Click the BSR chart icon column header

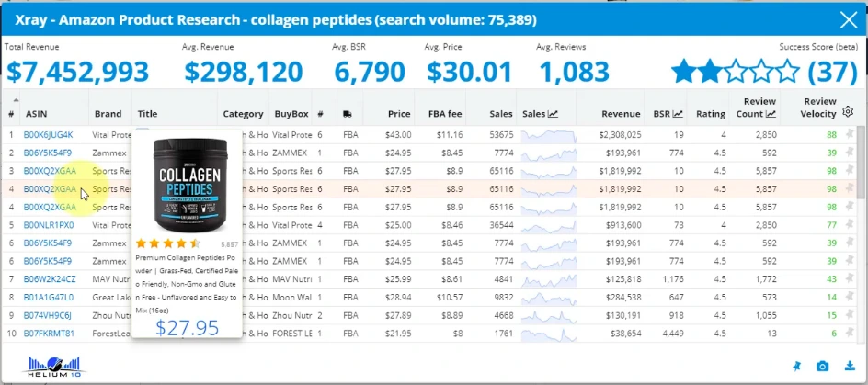668,114
